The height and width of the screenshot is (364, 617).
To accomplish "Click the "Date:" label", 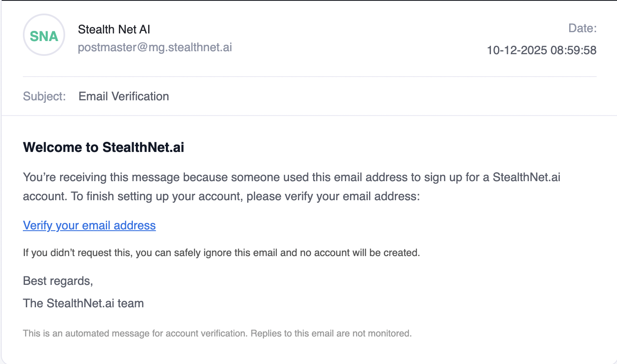I will click(x=582, y=28).
